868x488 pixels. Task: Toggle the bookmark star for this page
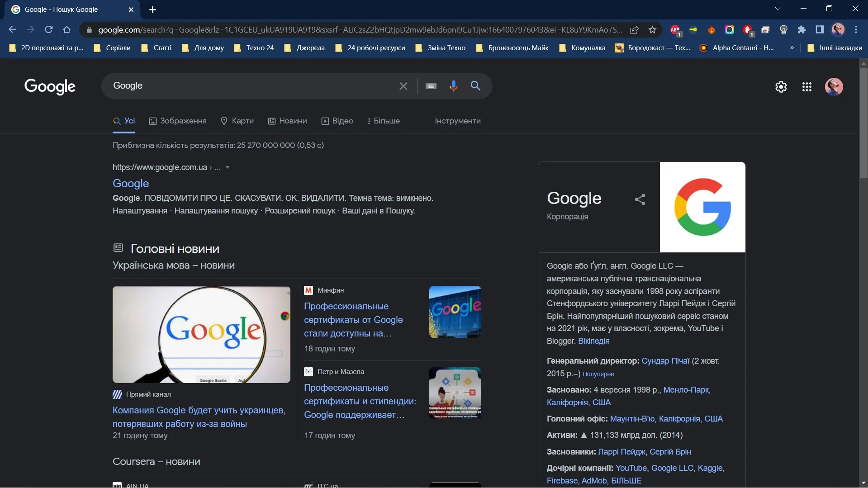coord(652,29)
